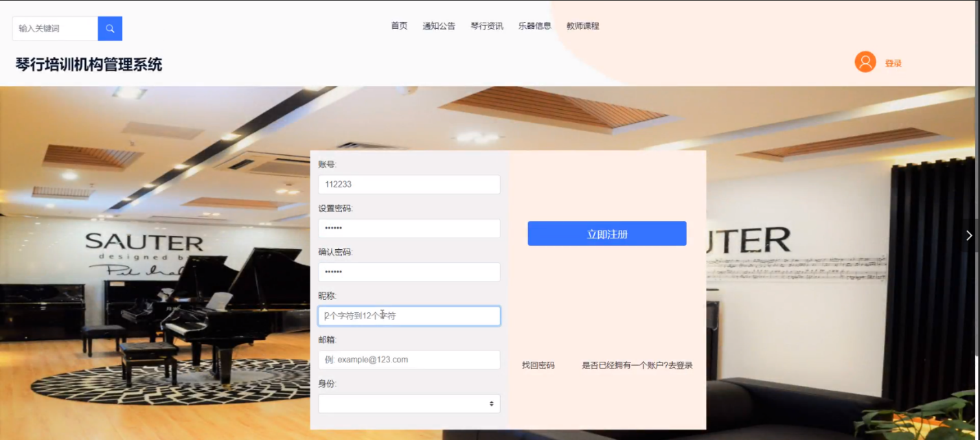Select 乐器信息 menu item
Viewport: 980px width, 440px height.
[535, 26]
